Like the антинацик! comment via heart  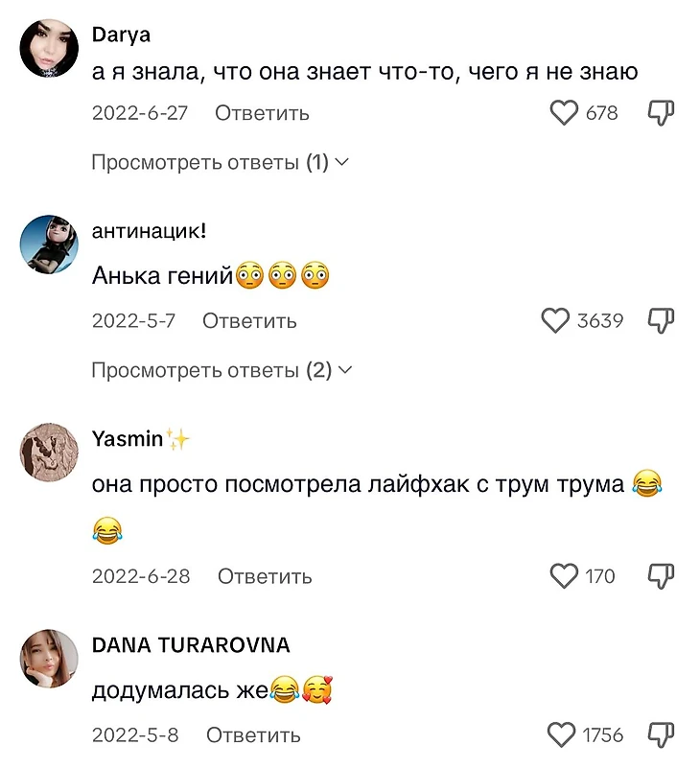coord(555,321)
